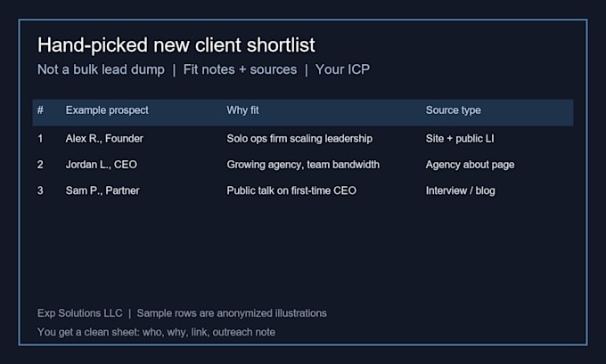
Task: Click the 'Jordan L., CEO' prospect cell
Action: click(x=102, y=165)
